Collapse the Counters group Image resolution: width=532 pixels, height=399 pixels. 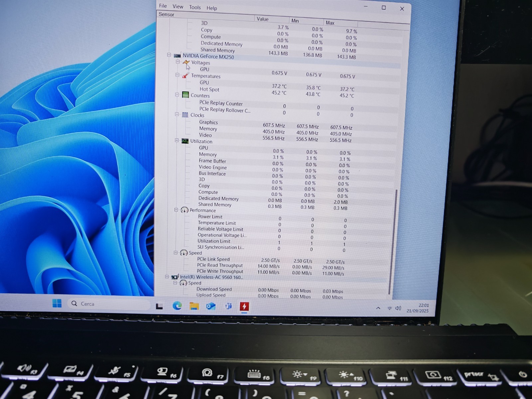tap(177, 95)
